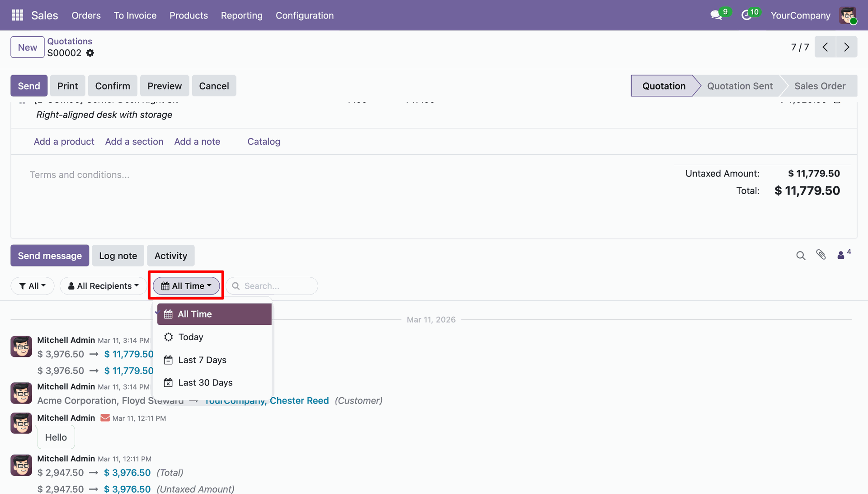Show followers with the person icon
The image size is (868, 494).
coord(841,256)
